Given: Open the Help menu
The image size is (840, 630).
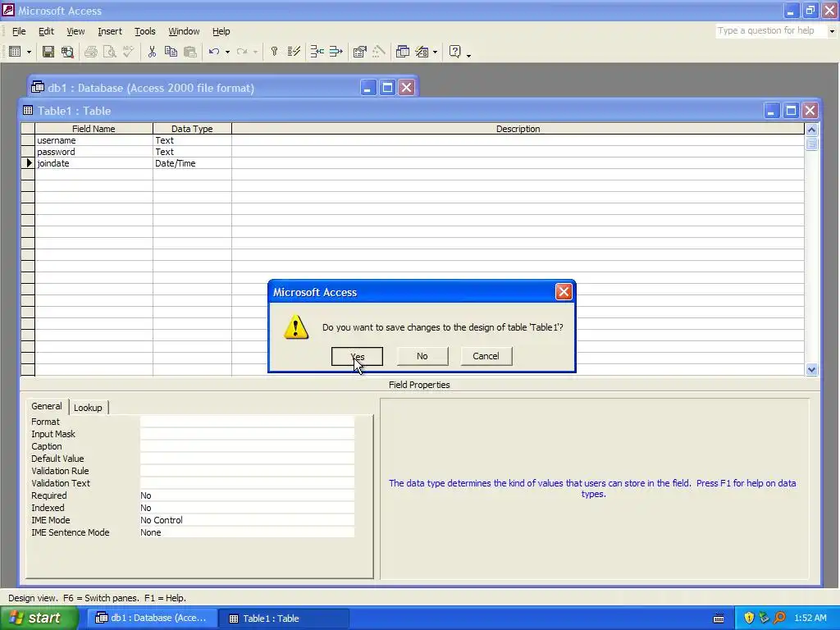Looking at the screenshot, I should coord(221,32).
